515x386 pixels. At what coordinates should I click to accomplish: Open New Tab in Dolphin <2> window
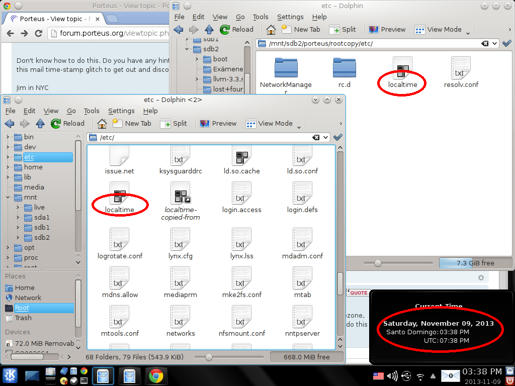tap(132, 123)
